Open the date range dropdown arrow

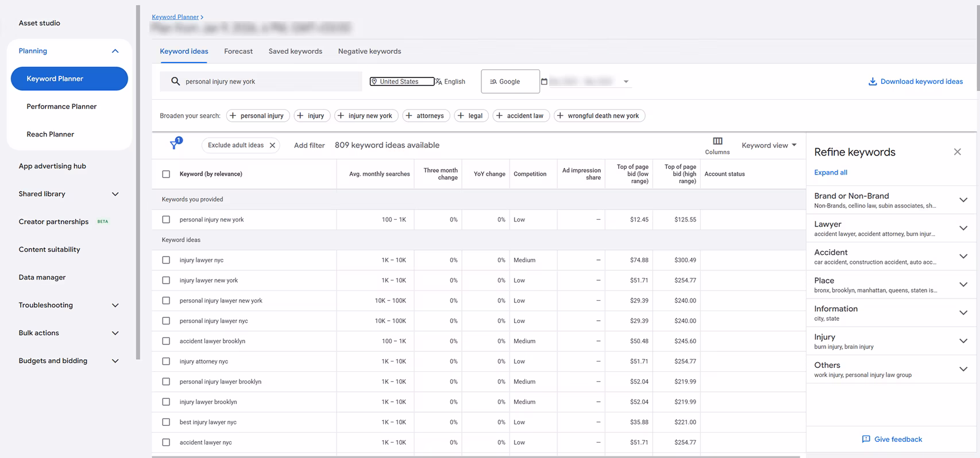pyautogui.click(x=626, y=81)
